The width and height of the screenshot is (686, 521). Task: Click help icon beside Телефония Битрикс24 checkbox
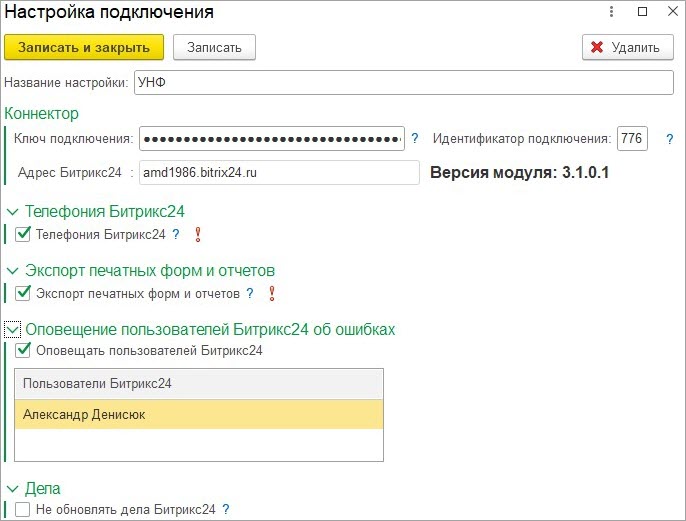[x=175, y=234]
